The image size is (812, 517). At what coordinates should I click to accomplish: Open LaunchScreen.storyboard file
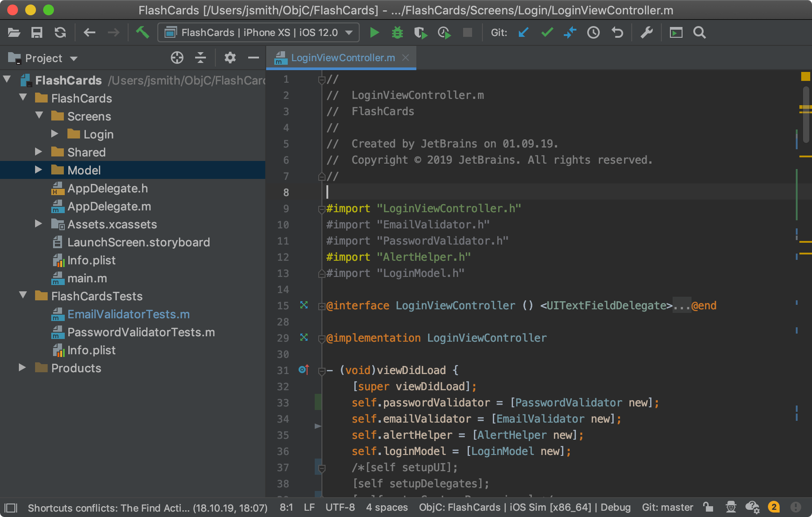[x=138, y=242]
